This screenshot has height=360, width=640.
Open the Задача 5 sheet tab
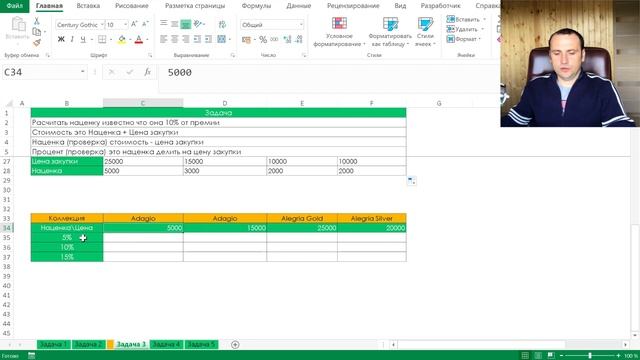coord(201,344)
